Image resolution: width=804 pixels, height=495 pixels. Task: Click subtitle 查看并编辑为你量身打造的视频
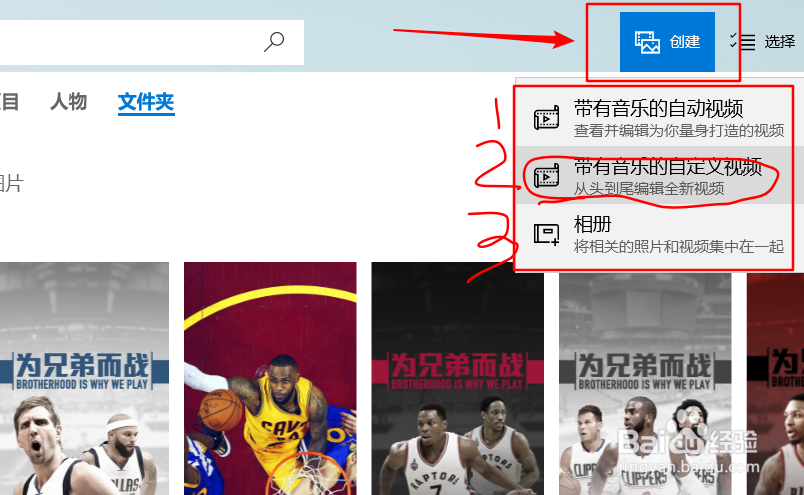click(x=679, y=131)
